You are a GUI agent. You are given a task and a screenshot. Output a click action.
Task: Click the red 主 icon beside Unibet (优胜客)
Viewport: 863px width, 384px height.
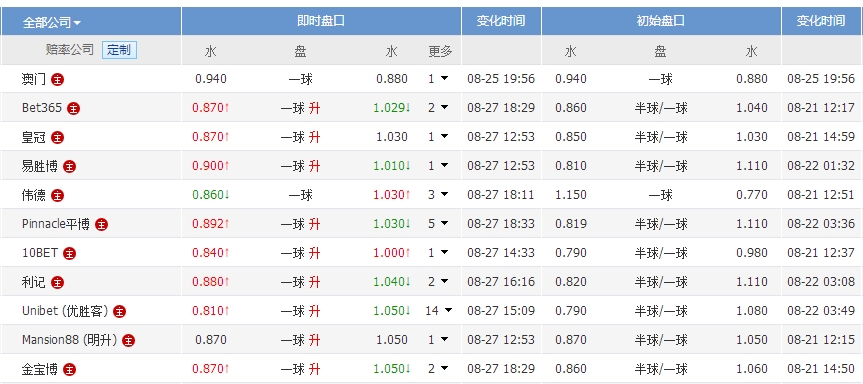[119, 311]
